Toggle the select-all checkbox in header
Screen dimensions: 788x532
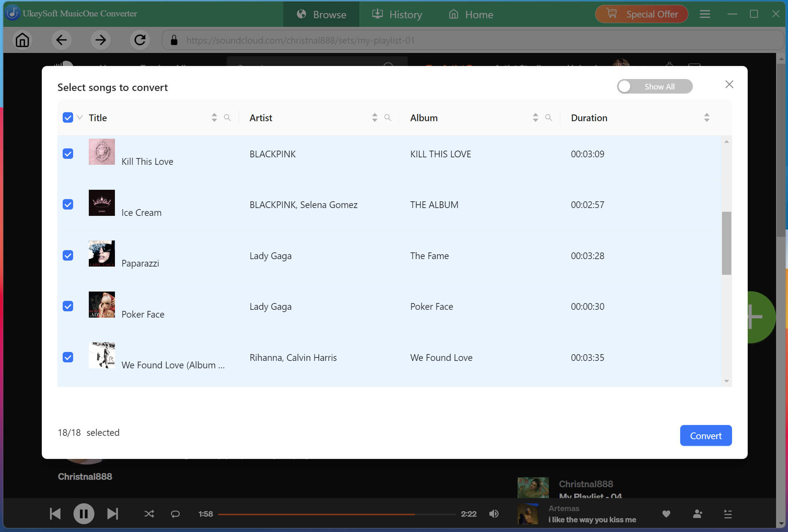(x=68, y=118)
